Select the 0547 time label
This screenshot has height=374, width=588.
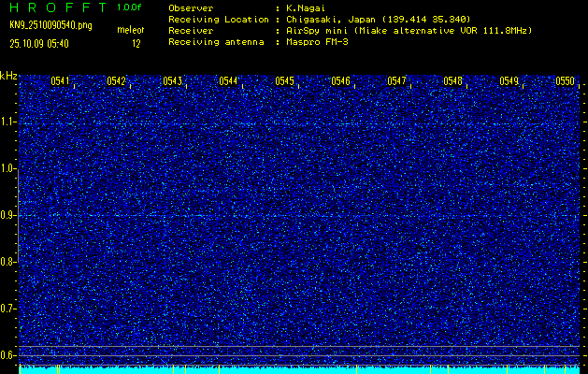pos(396,81)
